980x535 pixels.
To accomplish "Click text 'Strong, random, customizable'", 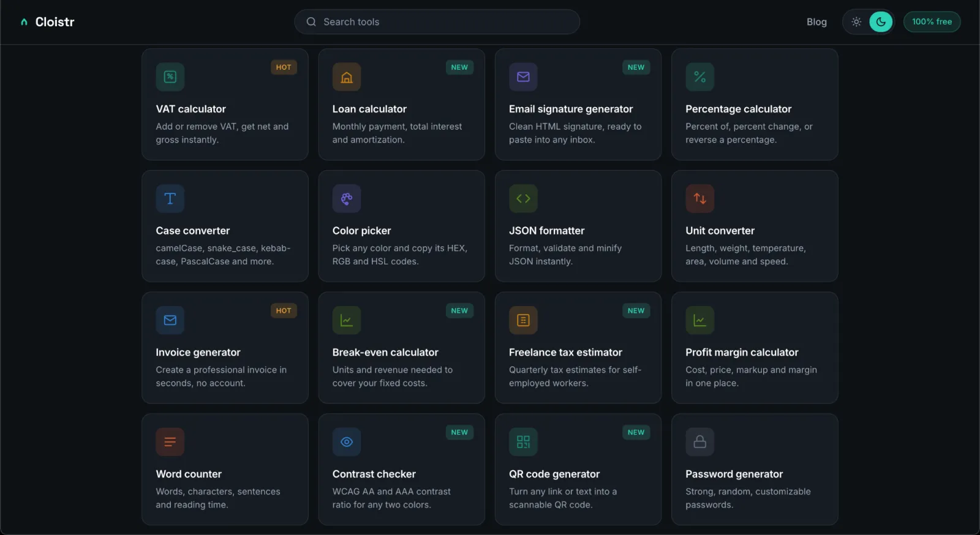I will point(748,492).
